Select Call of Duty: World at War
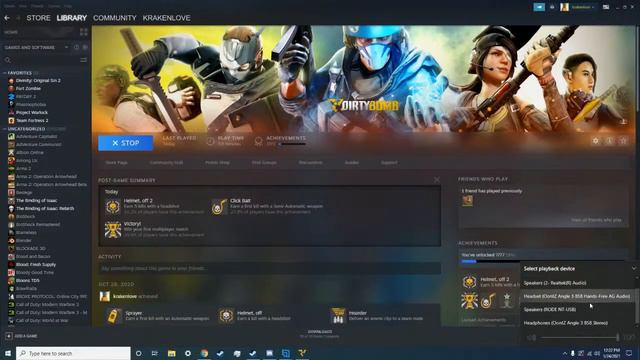640x360 pixels. (42, 320)
